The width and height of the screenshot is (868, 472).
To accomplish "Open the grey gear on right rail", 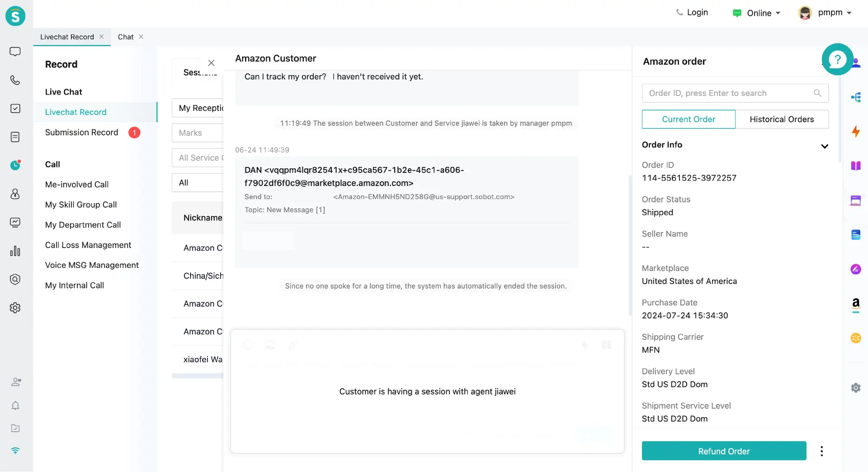I will (x=856, y=388).
